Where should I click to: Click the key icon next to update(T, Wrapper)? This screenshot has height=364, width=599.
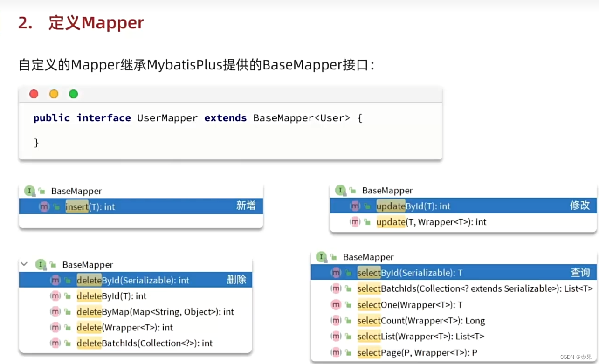(366, 222)
